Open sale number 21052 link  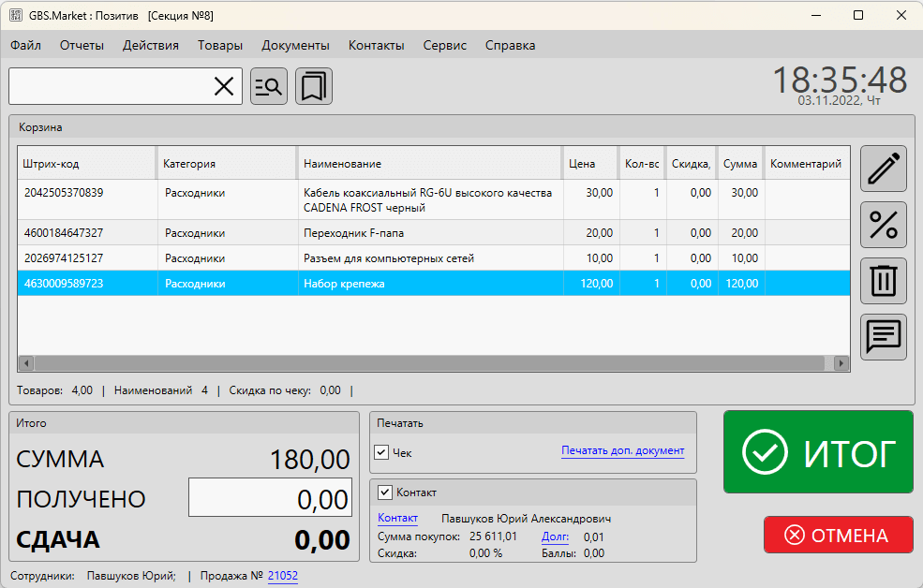tap(282, 576)
